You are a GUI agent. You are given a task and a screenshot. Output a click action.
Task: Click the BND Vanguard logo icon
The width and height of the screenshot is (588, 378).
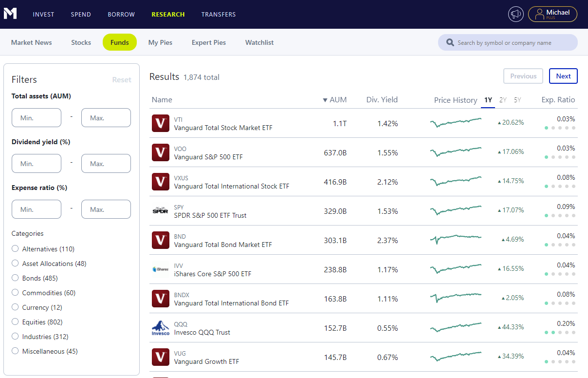tap(160, 240)
